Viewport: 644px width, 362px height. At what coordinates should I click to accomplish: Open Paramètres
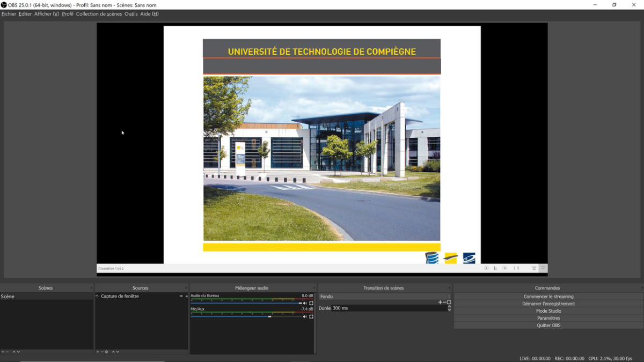click(548, 318)
